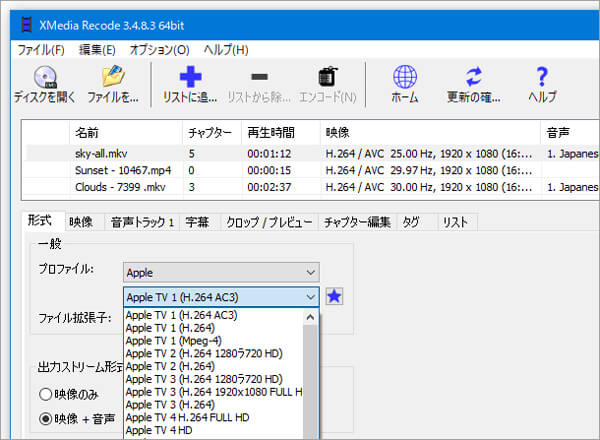Click the XMedia Recode film strip title icon
This screenshot has width=600, height=440.
(x=26, y=25)
